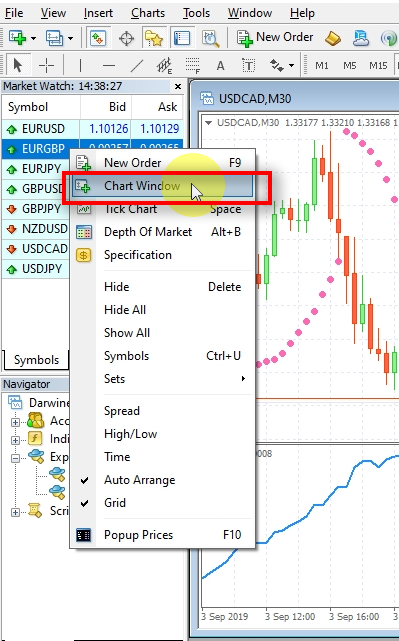The width and height of the screenshot is (399, 641).
Task: Click the New Order toolbar button
Action: (x=275, y=38)
